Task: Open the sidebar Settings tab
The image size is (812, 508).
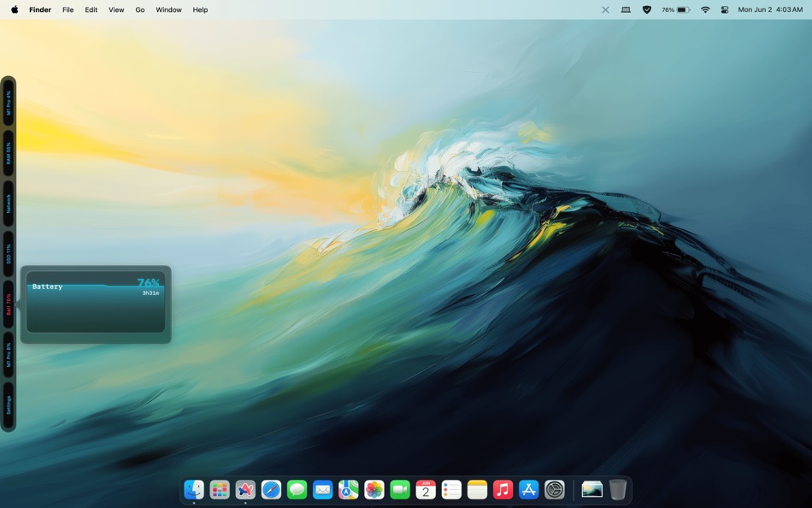Action: pos(9,405)
